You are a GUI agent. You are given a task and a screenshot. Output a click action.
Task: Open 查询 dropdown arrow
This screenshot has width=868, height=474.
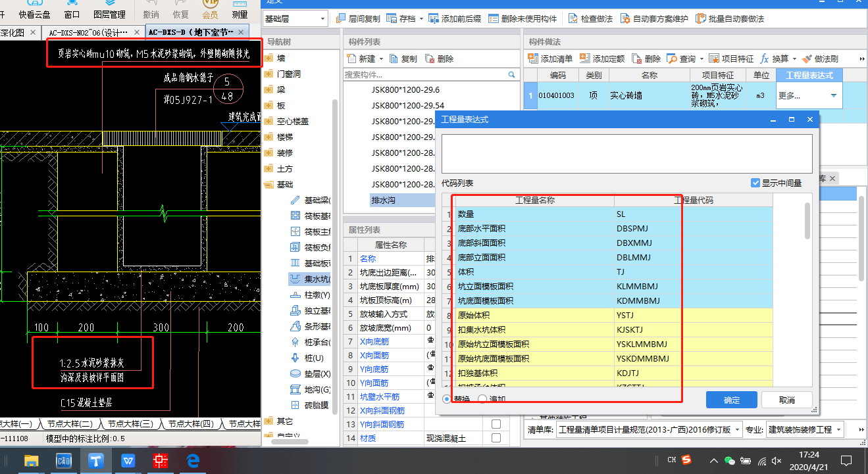702,59
